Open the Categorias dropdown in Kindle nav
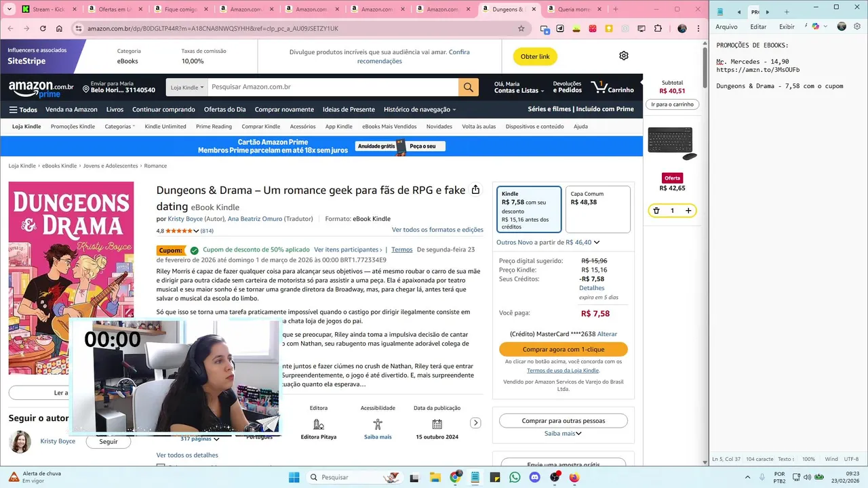 click(119, 127)
